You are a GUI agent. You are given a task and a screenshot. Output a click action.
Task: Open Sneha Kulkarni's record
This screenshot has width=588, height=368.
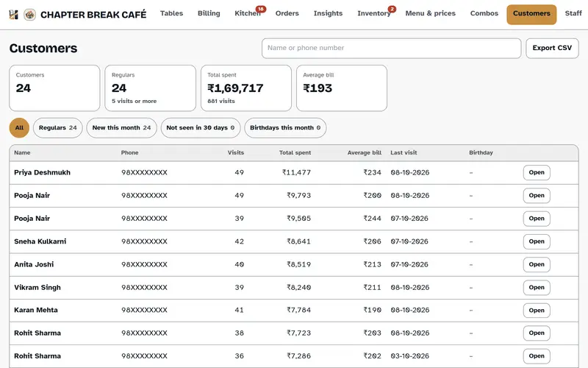(x=537, y=241)
